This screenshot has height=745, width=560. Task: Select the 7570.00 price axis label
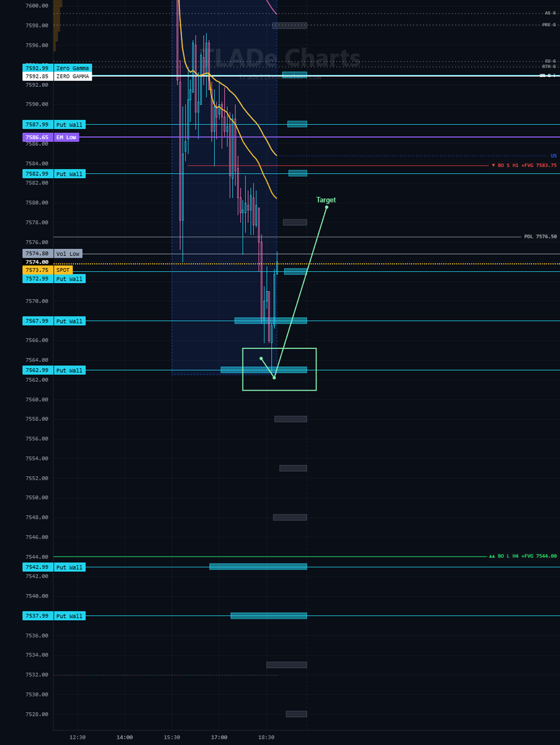click(x=37, y=301)
